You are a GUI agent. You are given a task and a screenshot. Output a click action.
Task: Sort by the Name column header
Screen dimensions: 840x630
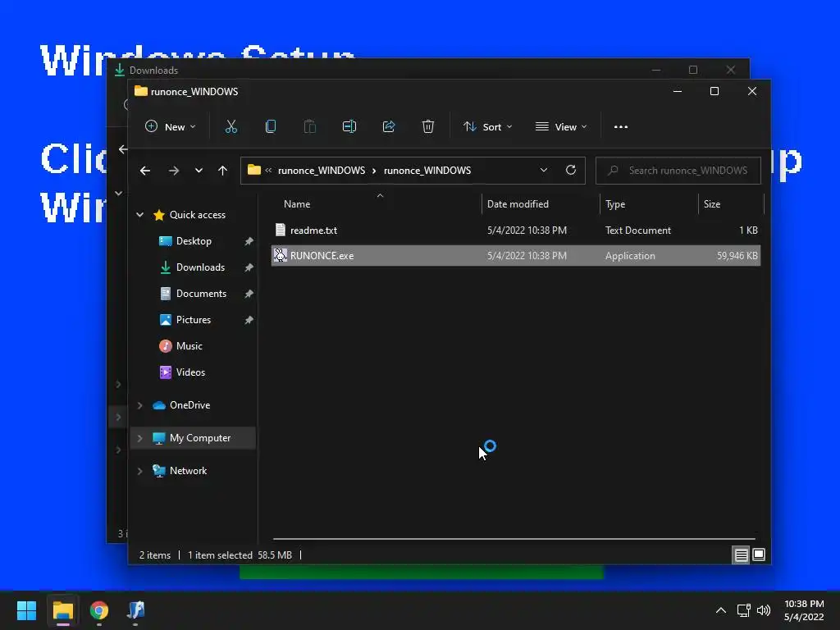coord(297,204)
